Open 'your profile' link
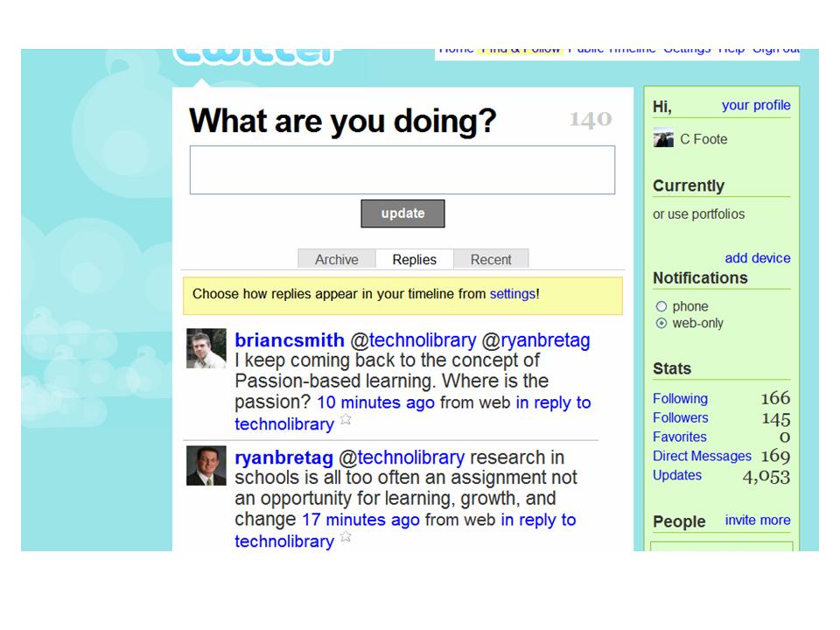The image size is (840, 630). coord(756,105)
